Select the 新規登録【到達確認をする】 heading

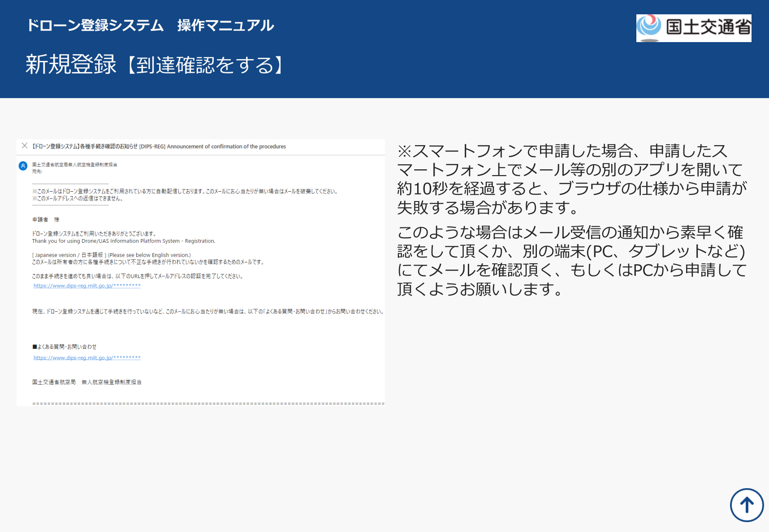155,65
